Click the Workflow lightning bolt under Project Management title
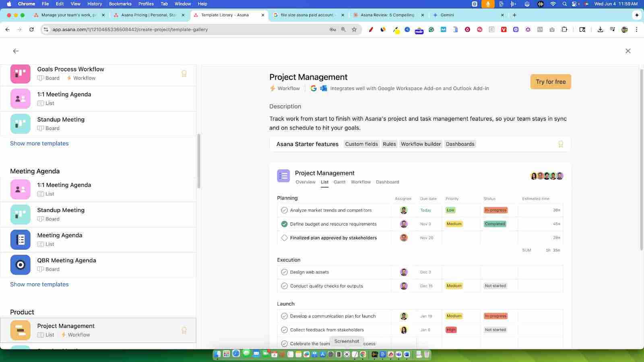 [x=272, y=88]
